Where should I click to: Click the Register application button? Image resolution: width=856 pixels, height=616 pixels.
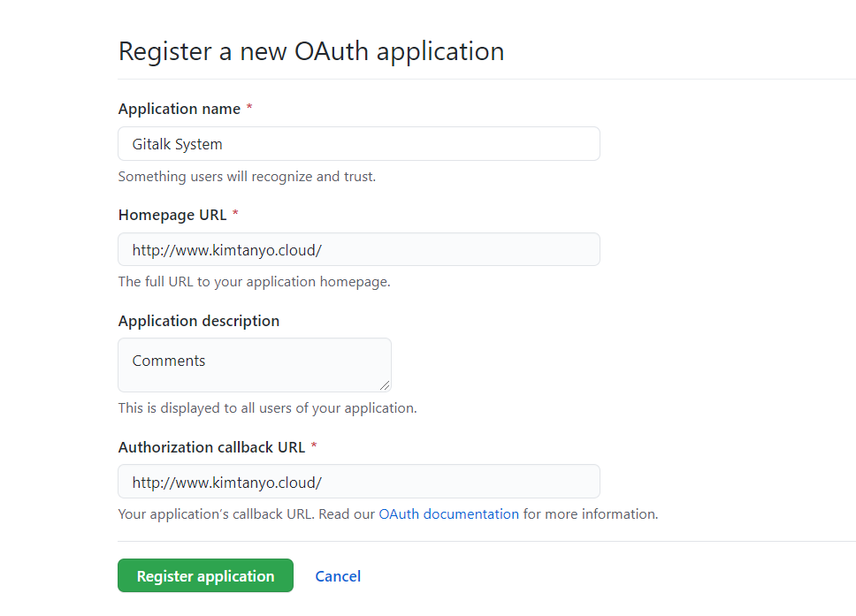(205, 575)
